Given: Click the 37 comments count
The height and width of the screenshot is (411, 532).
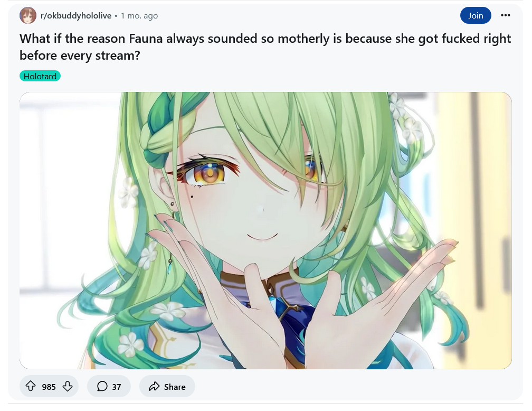Looking at the screenshot, I should coord(116,387).
